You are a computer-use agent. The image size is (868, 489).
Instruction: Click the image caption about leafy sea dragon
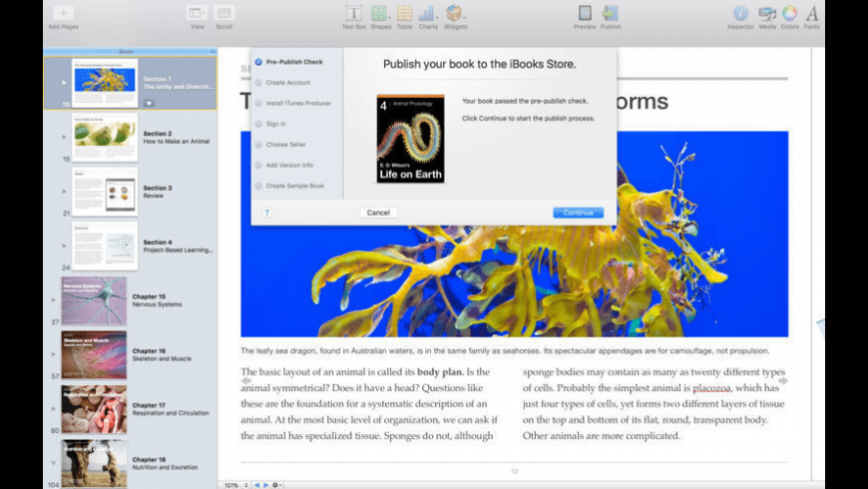(505, 351)
